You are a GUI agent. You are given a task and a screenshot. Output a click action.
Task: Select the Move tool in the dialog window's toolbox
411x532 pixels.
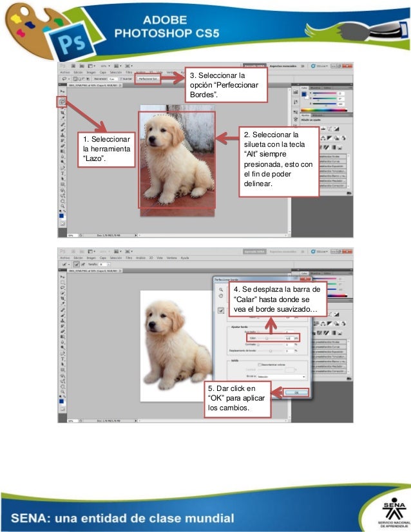(x=62, y=277)
